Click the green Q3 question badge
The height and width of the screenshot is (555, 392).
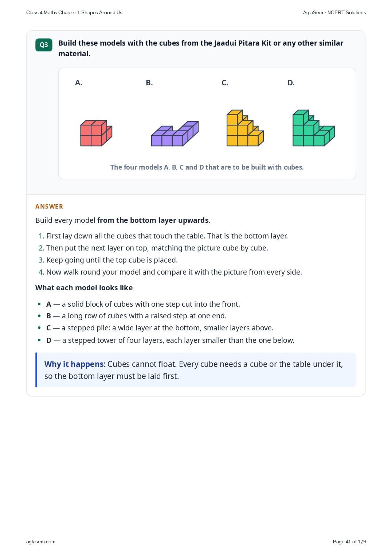(44, 45)
